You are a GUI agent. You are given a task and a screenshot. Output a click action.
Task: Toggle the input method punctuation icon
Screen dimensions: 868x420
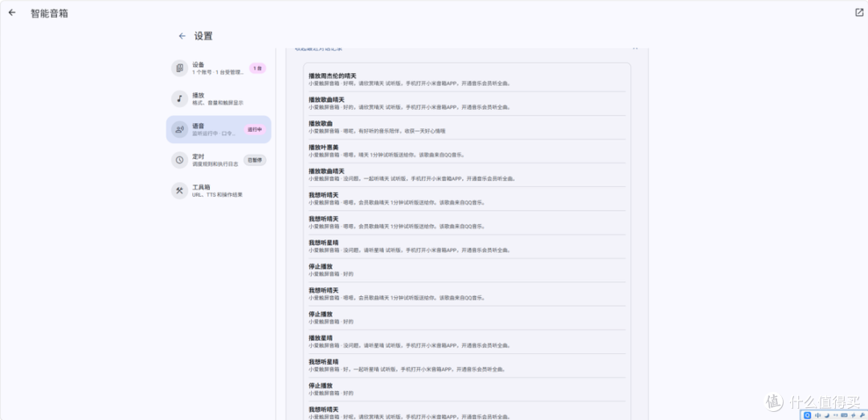tap(836, 415)
